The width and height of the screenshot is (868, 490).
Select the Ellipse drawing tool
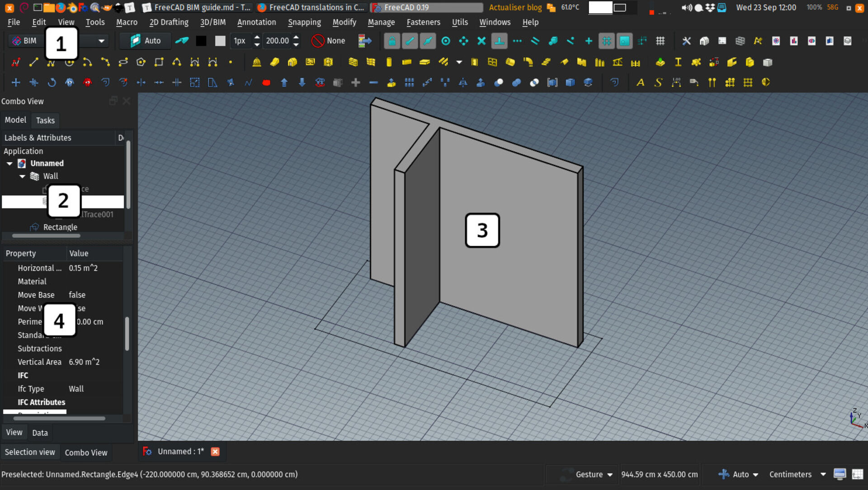tap(123, 62)
